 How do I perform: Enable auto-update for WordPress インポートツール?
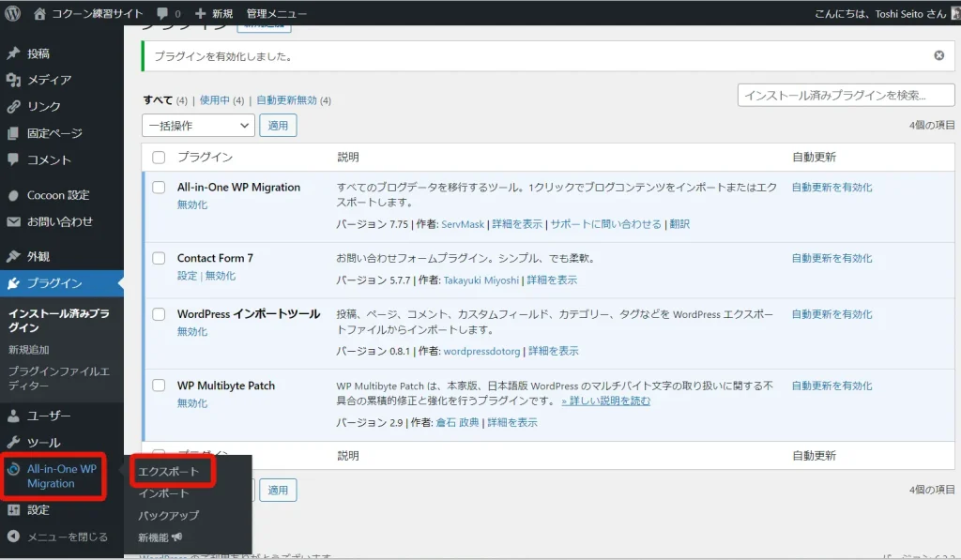pos(831,314)
